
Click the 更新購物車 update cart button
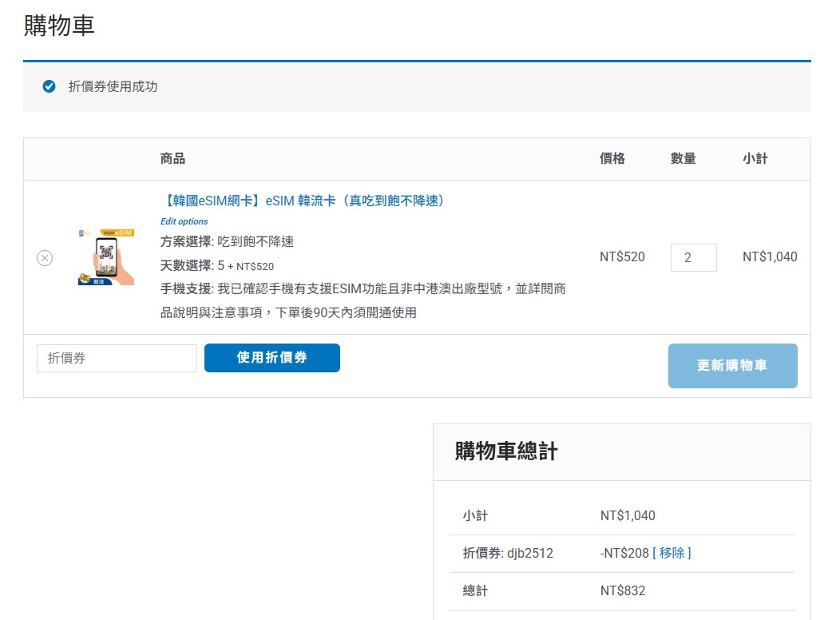[732, 365]
